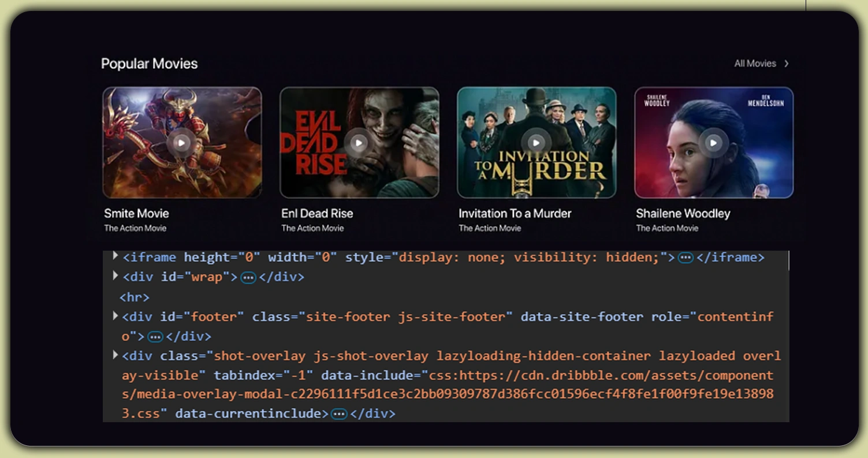This screenshot has width=868, height=458.
Task: Click the play icon on Shailene Woodley movie
Action: (x=713, y=143)
